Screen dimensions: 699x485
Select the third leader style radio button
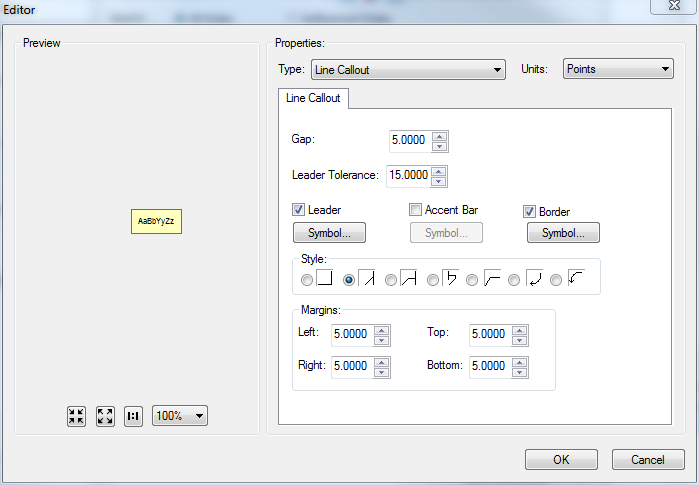(391, 280)
